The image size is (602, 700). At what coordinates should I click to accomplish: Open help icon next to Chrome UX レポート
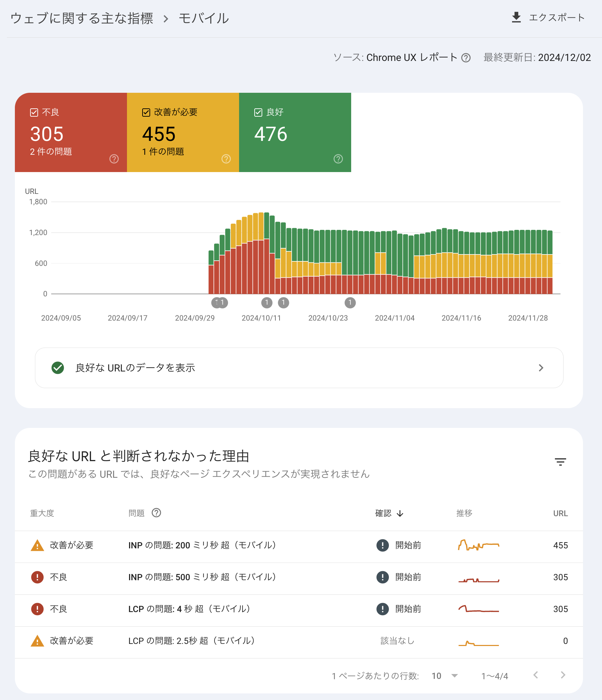point(466,57)
